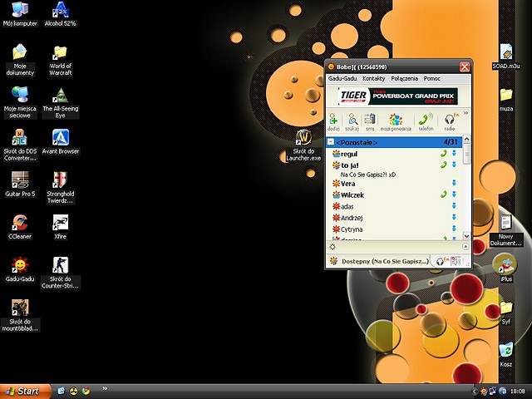Open the Dostępny status dropdown
The width and height of the screenshot is (532, 399).
coord(378,261)
